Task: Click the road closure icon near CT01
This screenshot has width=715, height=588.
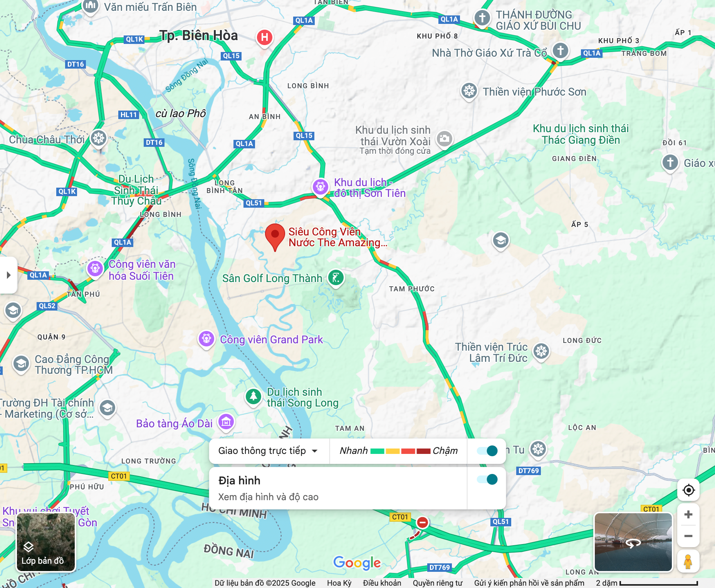Action: tap(423, 522)
